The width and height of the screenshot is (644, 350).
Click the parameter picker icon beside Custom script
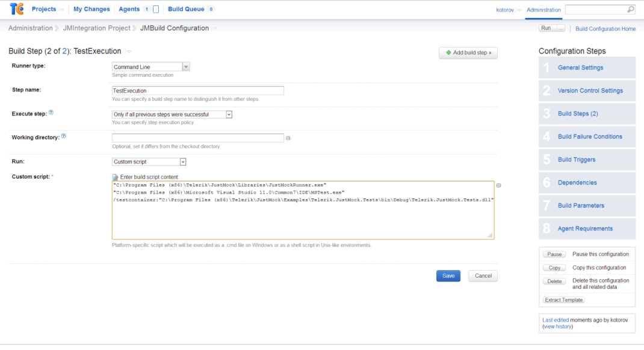coord(499,186)
